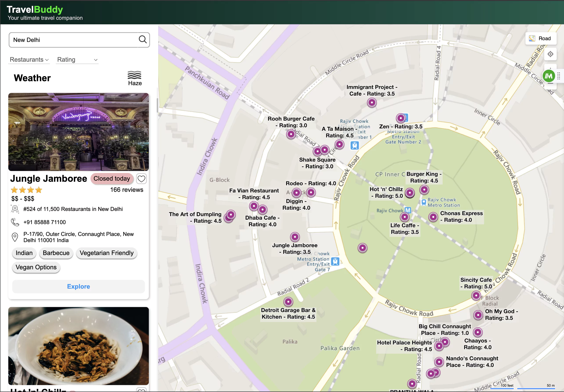Click the phone icon beside +91 85888 71100

[x=15, y=222]
